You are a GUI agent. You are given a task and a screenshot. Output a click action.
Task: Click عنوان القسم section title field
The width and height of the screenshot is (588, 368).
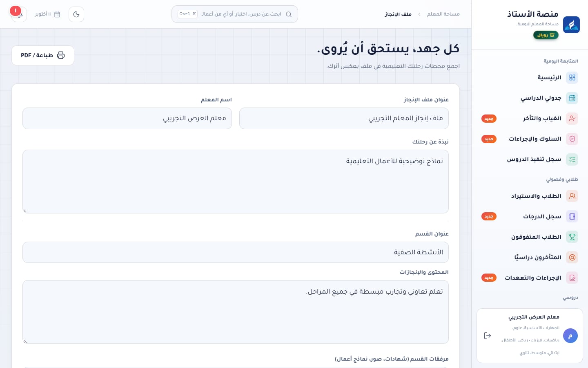click(x=236, y=252)
